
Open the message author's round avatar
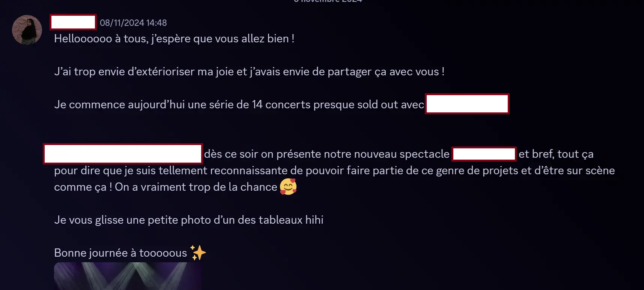pyautogui.click(x=27, y=30)
